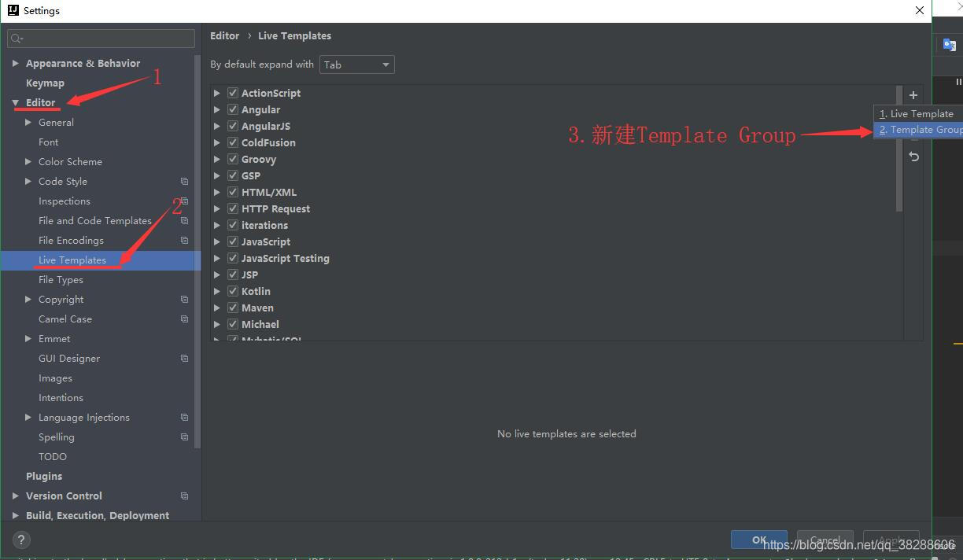
Task: Click the Version Control per-project settings icon
Action: [184, 496]
